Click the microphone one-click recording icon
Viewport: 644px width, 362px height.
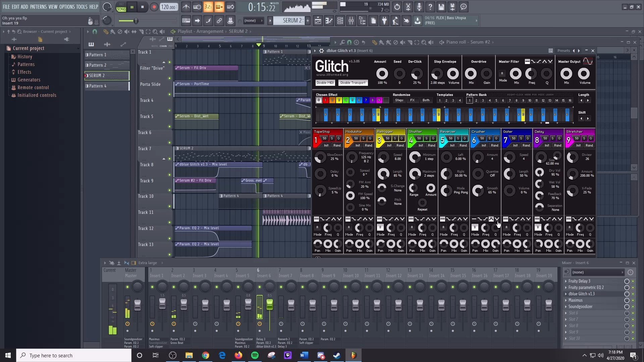click(419, 7)
